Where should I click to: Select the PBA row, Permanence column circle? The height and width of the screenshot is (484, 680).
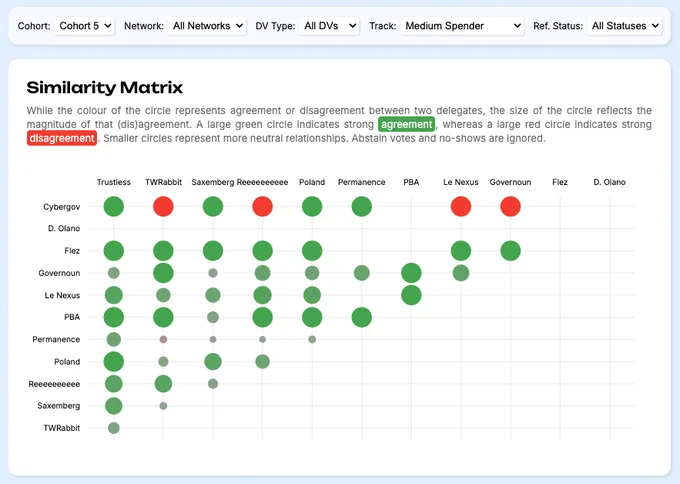(x=362, y=317)
